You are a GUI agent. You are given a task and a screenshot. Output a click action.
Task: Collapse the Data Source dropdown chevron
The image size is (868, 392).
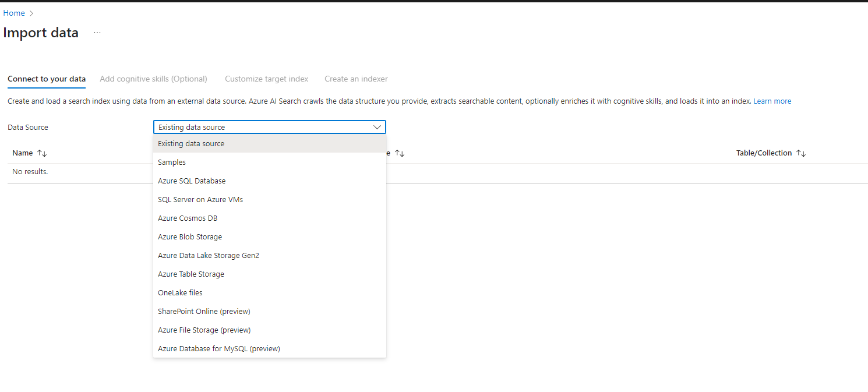377,127
